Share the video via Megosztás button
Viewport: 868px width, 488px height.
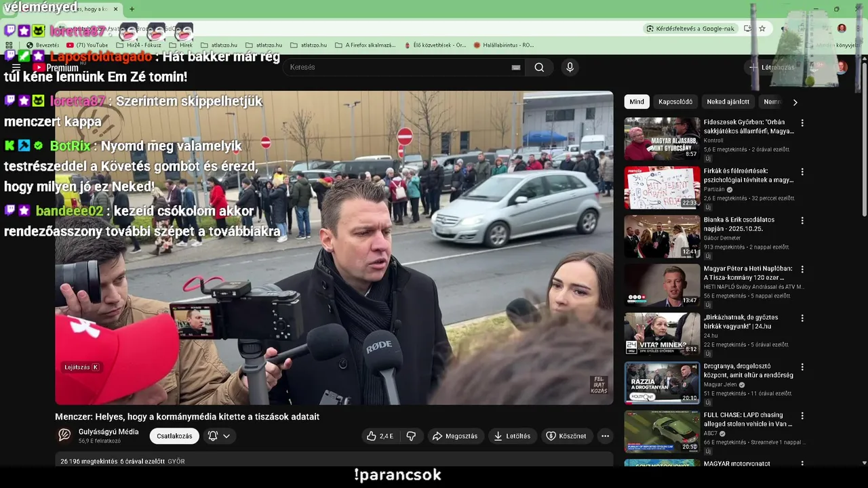tap(455, 436)
